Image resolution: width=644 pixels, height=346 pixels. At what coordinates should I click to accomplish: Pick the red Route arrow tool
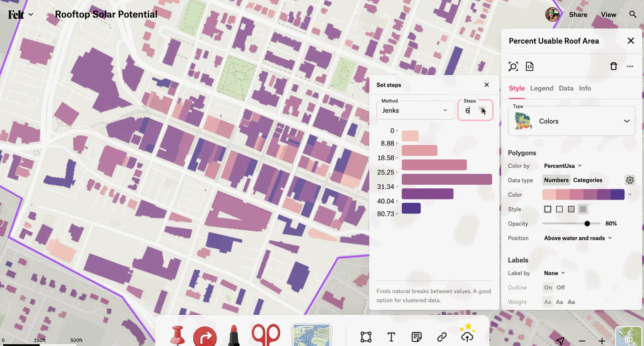205,337
